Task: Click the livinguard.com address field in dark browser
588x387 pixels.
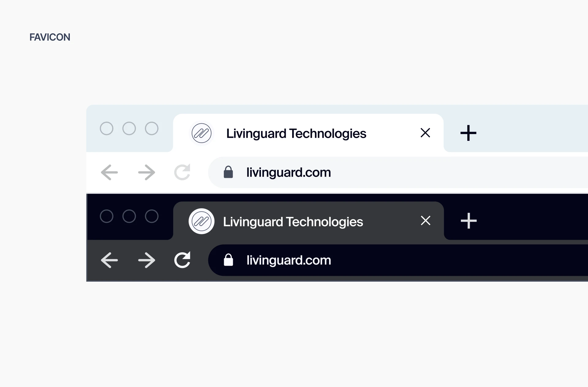Action: 398,260
